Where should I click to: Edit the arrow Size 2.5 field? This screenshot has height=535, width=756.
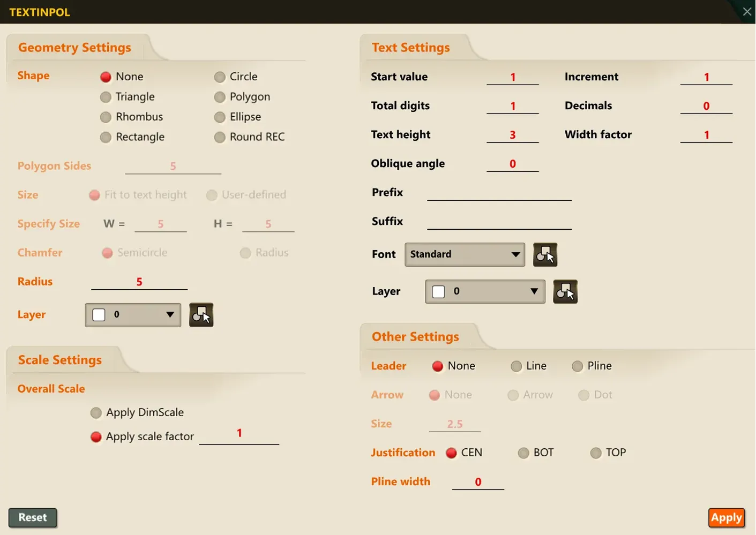coord(455,425)
